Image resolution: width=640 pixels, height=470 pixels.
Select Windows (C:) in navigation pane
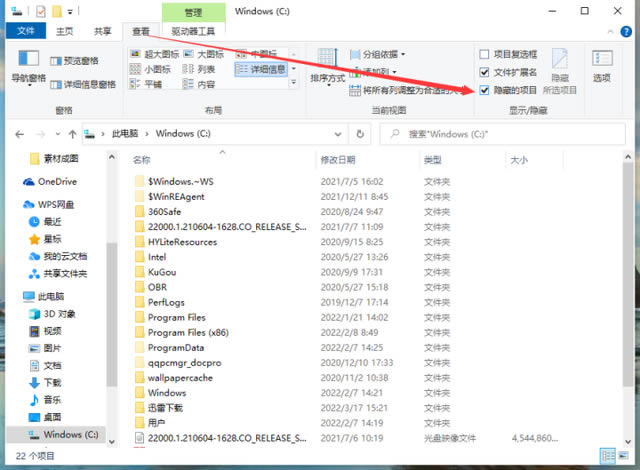tap(56, 435)
